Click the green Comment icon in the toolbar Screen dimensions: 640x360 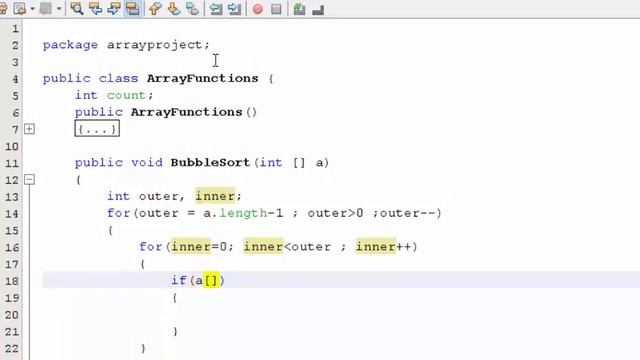point(299,9)
